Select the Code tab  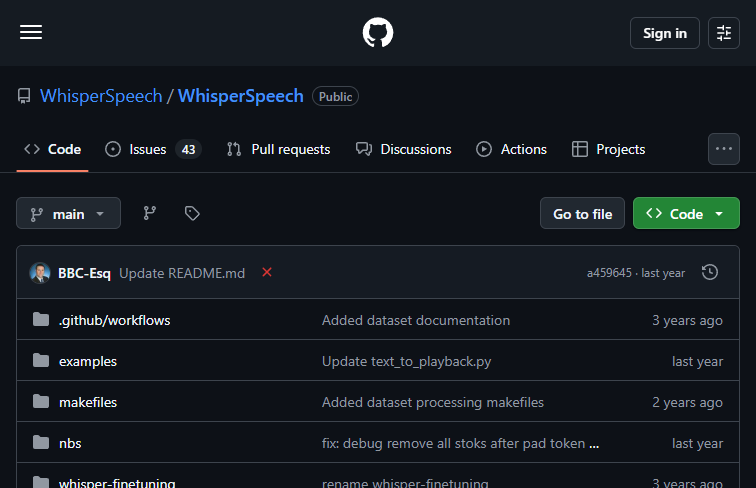(53, 149)
